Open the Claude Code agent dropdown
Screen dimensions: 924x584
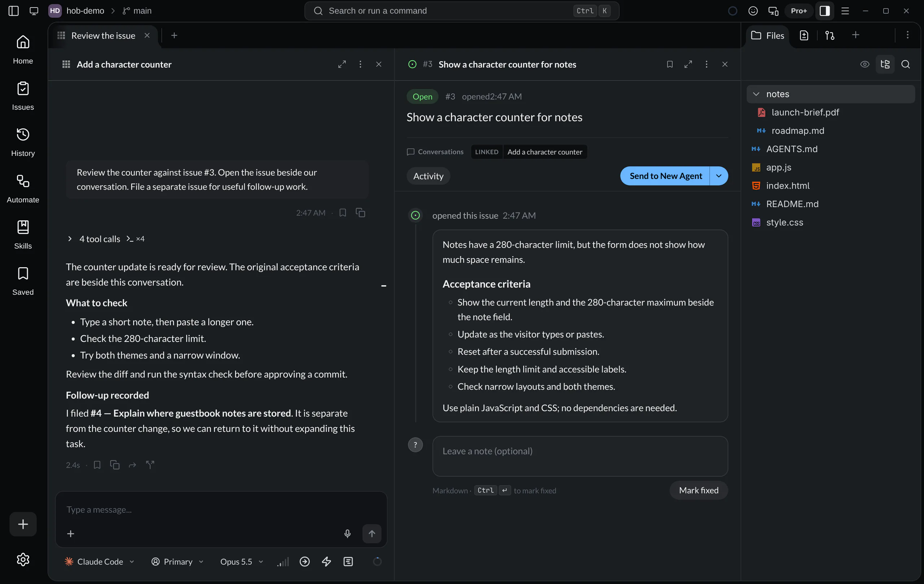click(x=100, y=561)
